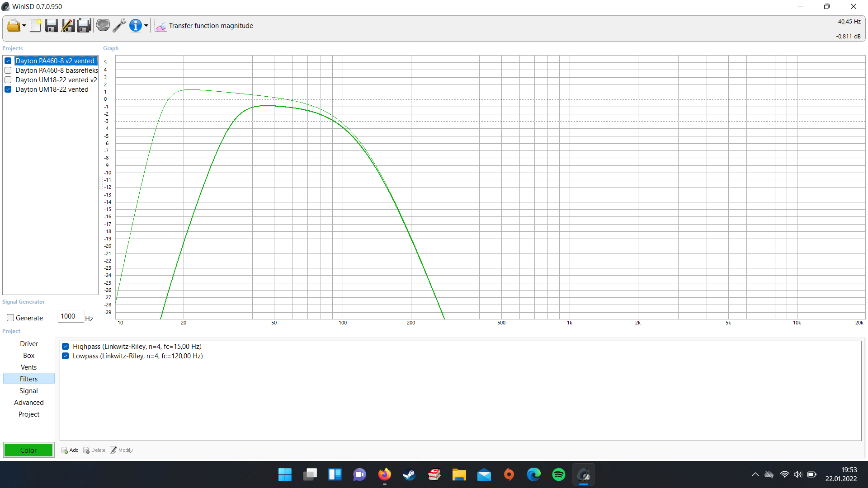Click the wrench options icon
868x488 pixels.
click(119, 25)
